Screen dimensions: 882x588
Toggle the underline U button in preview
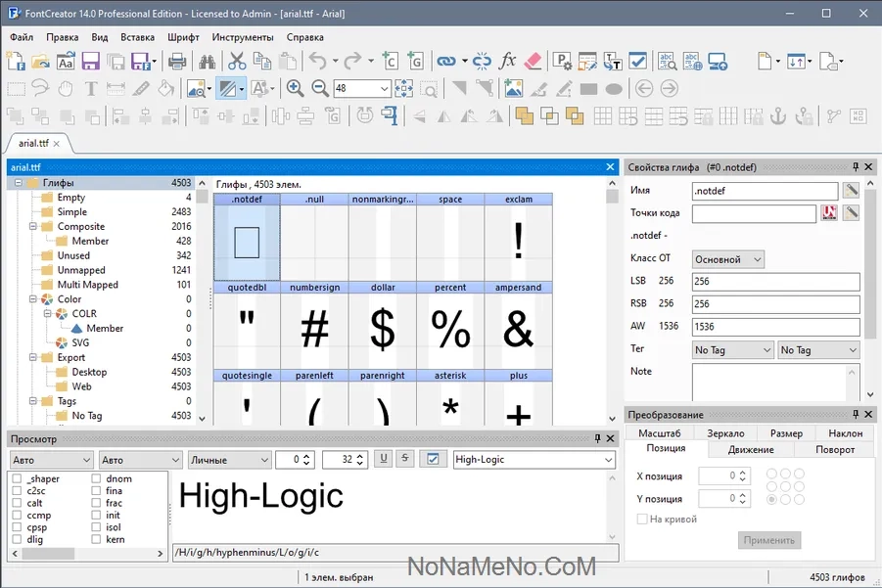tap(384, 459)
